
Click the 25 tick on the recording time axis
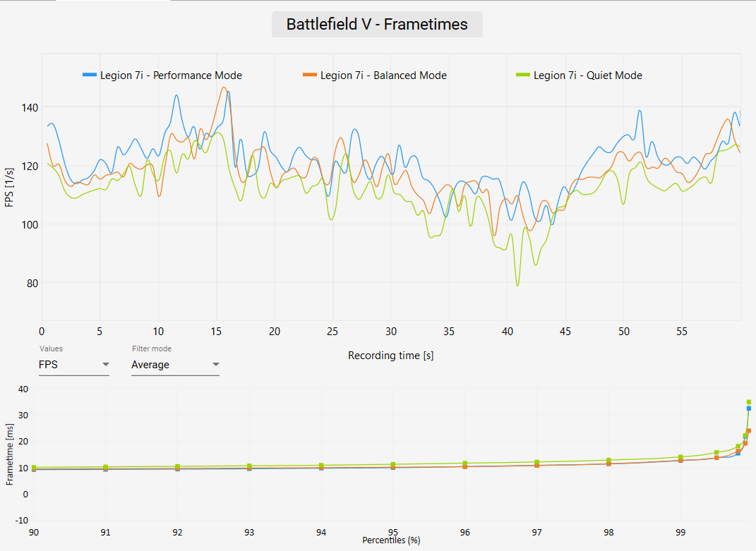tap(332, 332)
